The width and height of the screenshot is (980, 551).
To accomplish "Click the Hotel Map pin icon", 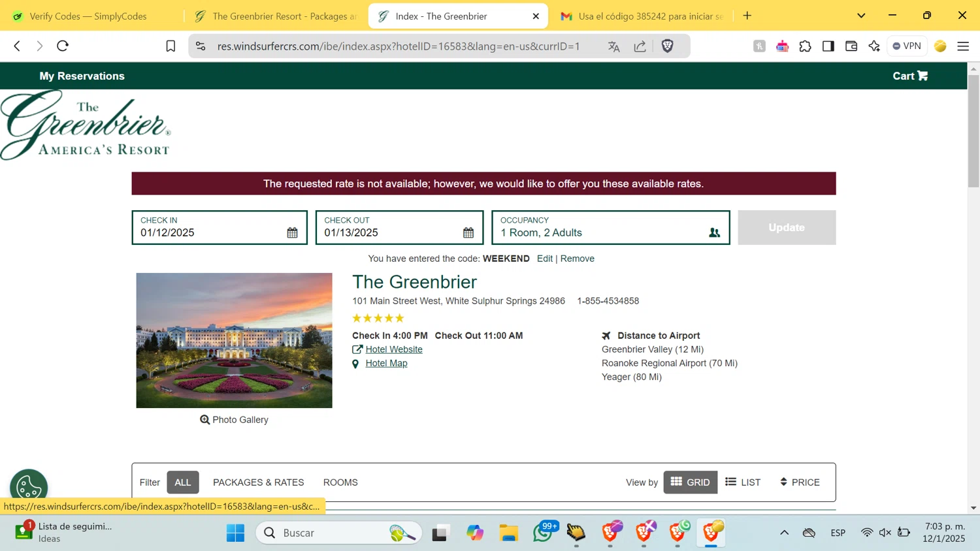I will click(355, 364).
